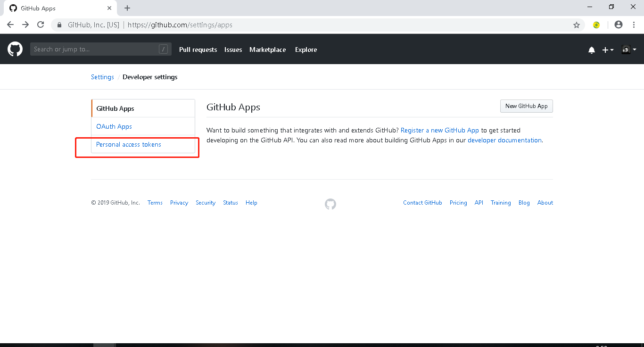The image size is (644, 347).
Task: Open the plus create-new dropdown
Action: [608, 50]
